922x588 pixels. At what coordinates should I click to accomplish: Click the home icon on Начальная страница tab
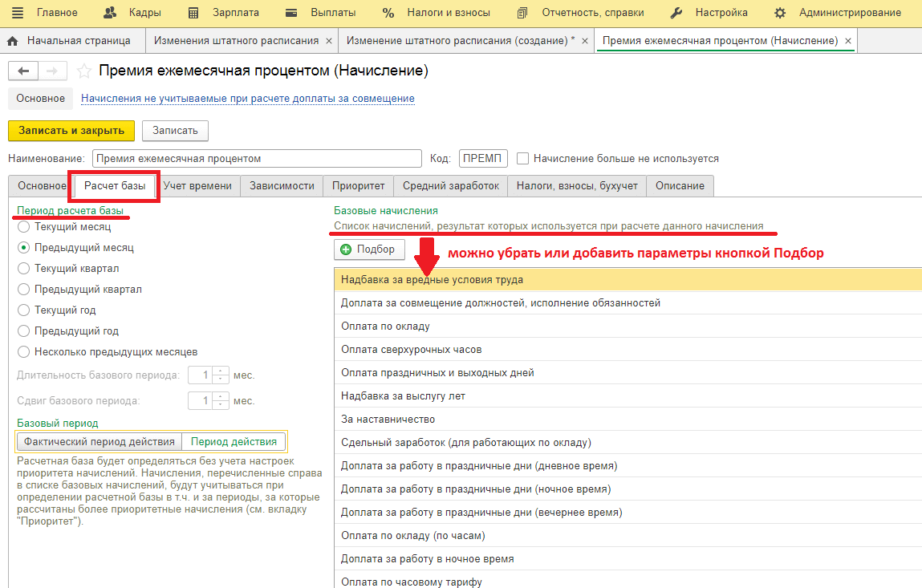click(13, 41)
